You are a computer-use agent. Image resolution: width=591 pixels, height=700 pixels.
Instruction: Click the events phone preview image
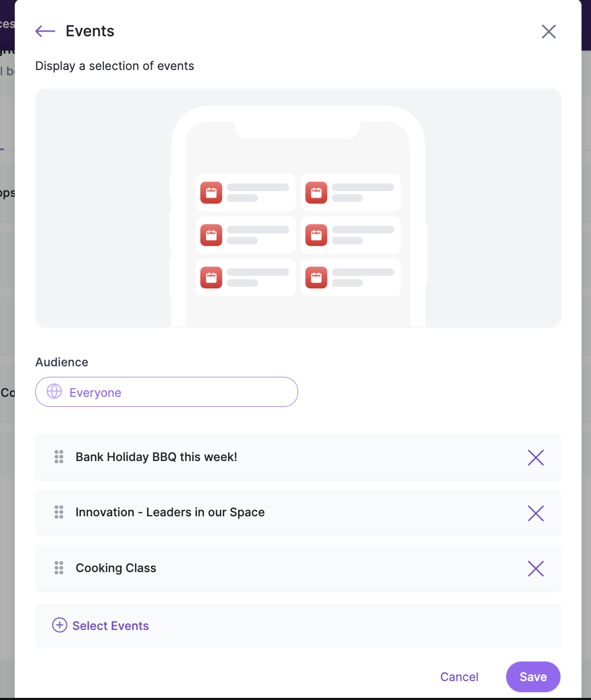298,207
